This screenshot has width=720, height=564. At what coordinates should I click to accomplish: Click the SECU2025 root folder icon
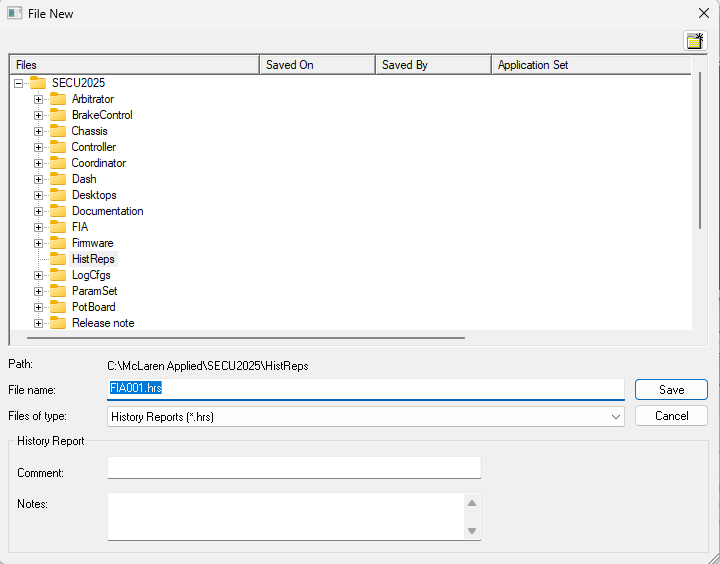coord(38,83)
